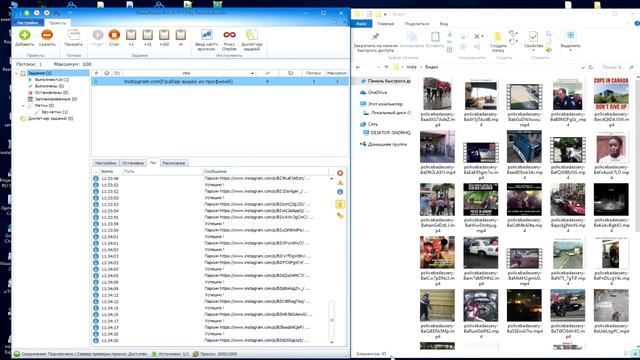Open the Свойства dropdown arrow in Explorer
The width and height of the screenshot is (640, 360).
click(533, 51)
